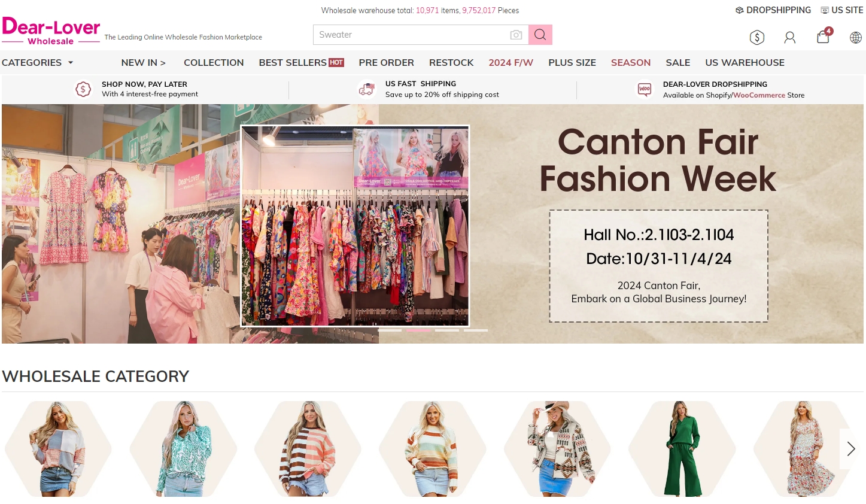The image size is (866, 504).
Task: Open the pastel striped sweater category thumbnail
Action: [432, 449]
